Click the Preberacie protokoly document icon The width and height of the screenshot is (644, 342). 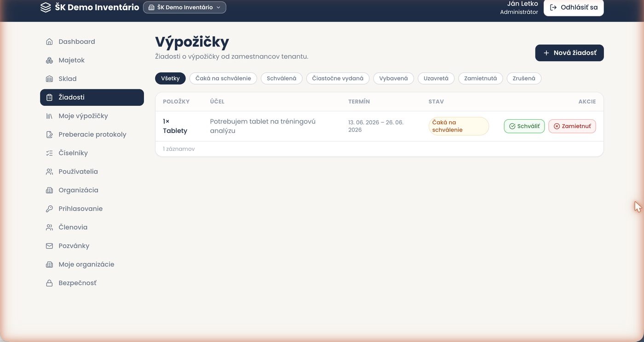[x=49, y=134]
